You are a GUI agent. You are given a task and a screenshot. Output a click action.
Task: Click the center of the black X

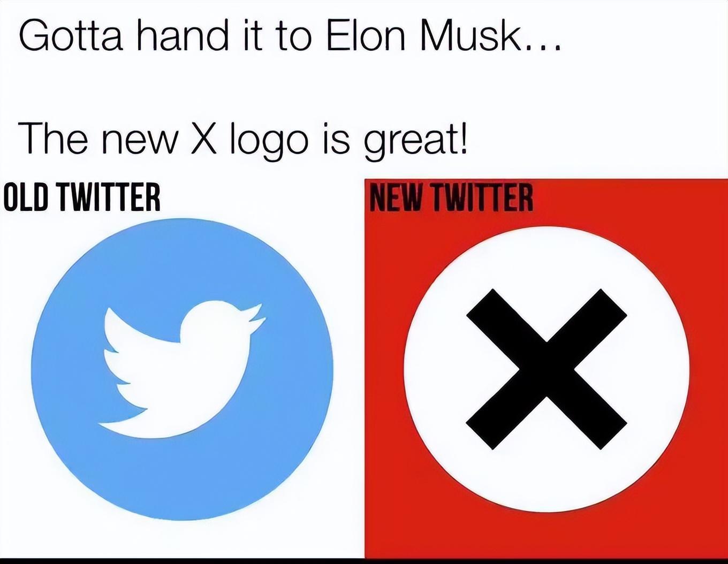point(547,369)
